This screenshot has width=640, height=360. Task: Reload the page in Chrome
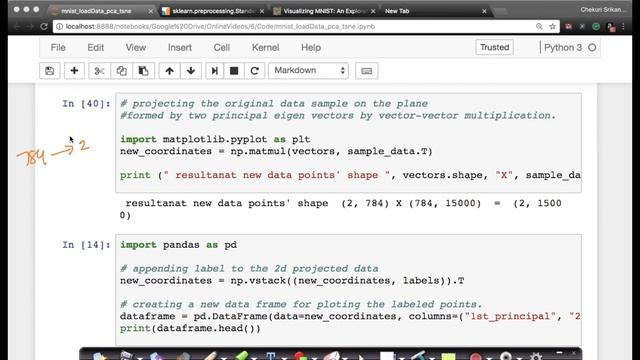click(44, 27)
